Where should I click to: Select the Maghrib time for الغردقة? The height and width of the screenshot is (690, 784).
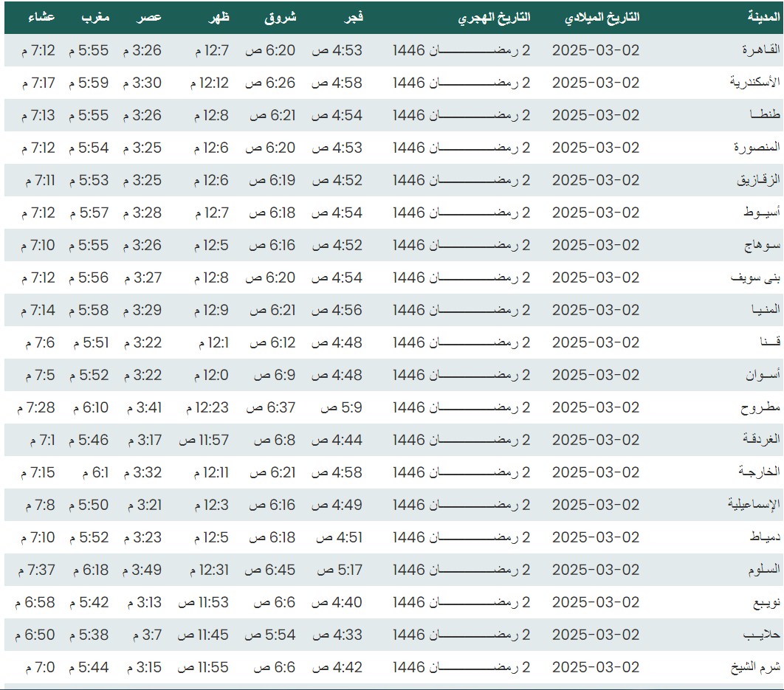pyautogui.click(x=88, y=440)
